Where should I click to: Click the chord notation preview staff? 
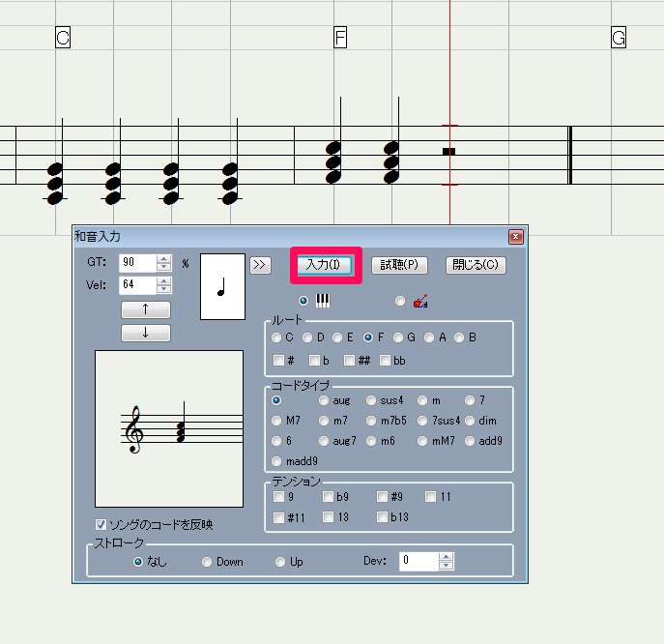click(168, 428)
